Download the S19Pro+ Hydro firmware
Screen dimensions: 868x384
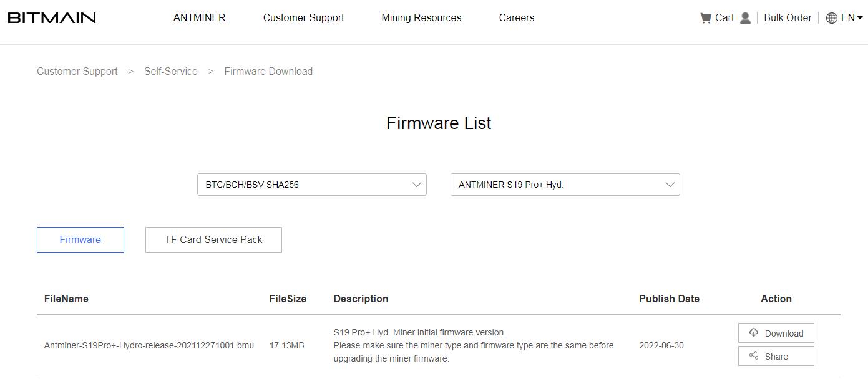[x=776, y=333]
